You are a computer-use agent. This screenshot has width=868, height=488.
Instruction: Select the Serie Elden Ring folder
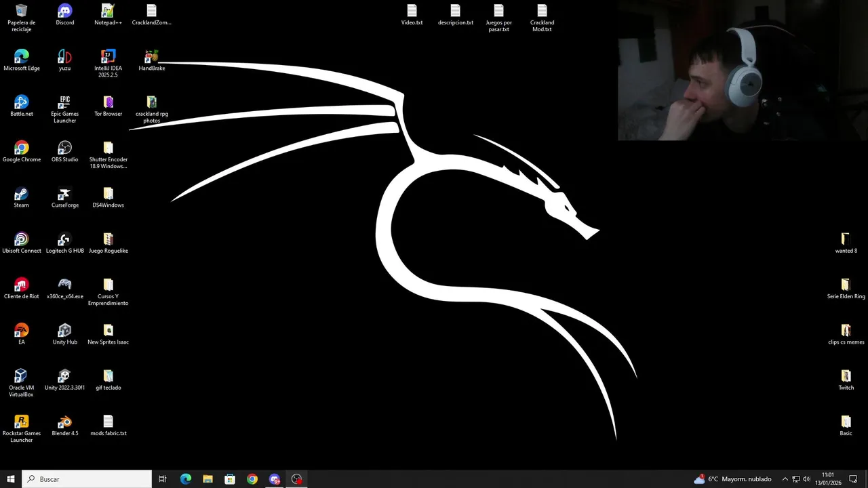846,289
